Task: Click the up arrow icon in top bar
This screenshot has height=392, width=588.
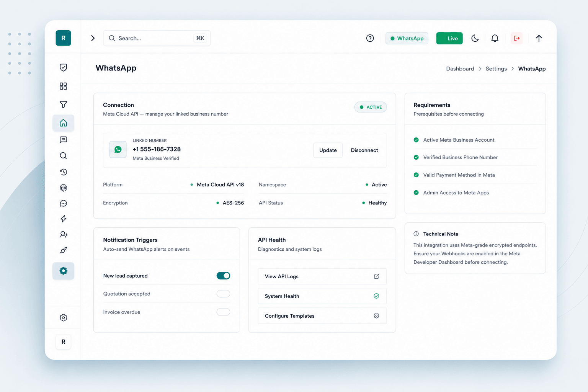Action: tap(539, 38)
